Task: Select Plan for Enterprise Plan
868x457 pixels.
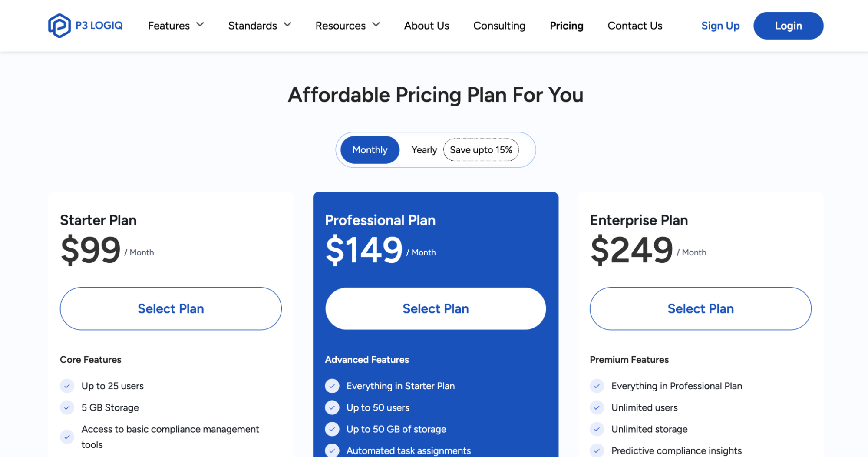Action: [700, 308]
